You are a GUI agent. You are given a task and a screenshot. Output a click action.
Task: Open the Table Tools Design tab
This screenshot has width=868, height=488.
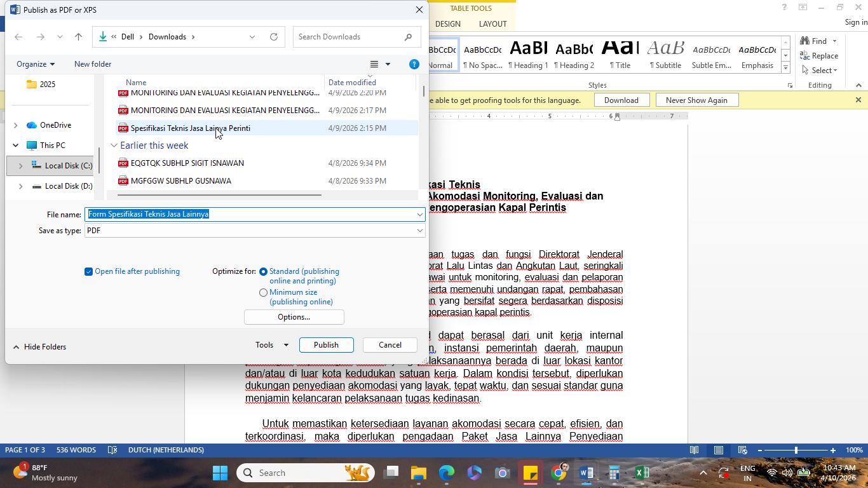pyautogui.click(x=448, y=24)
